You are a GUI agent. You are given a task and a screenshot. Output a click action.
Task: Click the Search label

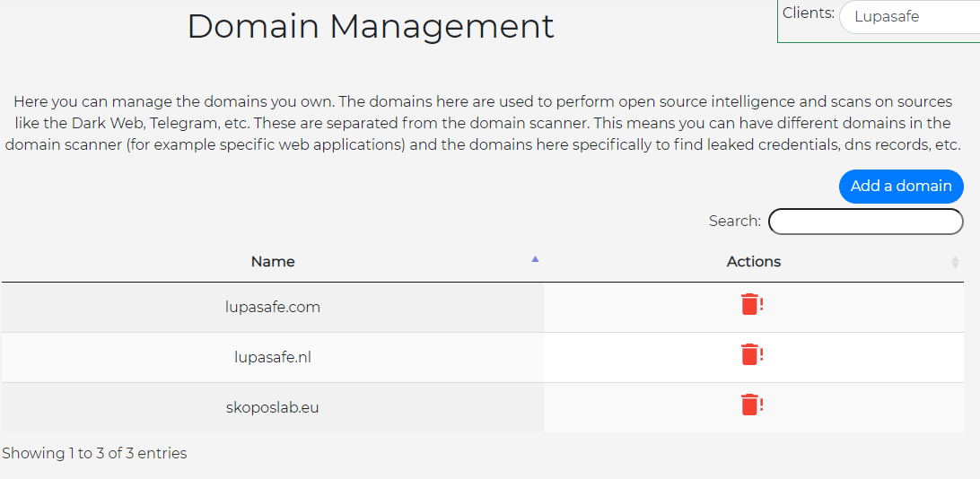click(x=735, y=221)
